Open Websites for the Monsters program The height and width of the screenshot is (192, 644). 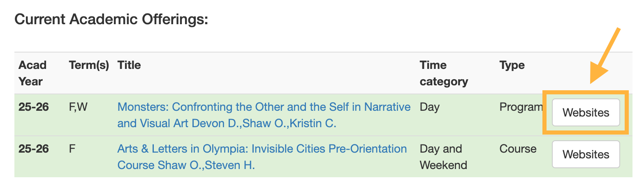[x=586, y=112]
